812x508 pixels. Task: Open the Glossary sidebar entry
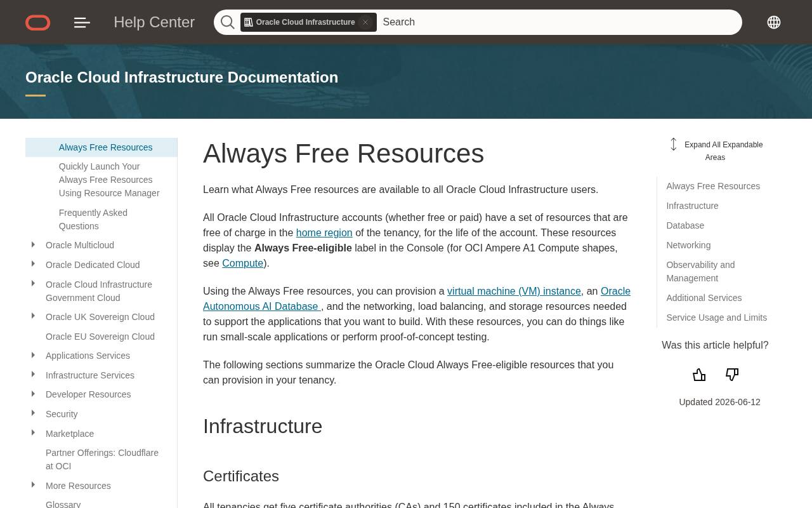[63, 504]
